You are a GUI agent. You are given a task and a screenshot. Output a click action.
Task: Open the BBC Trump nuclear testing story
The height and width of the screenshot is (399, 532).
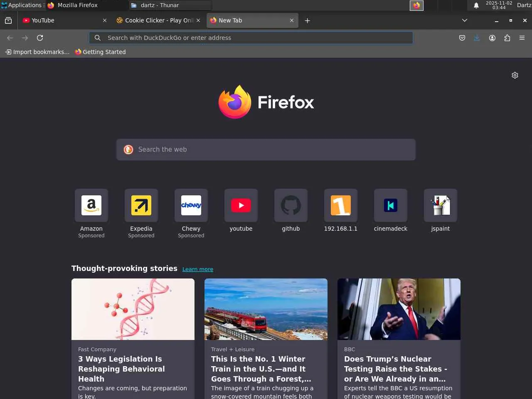coord(395,369)
